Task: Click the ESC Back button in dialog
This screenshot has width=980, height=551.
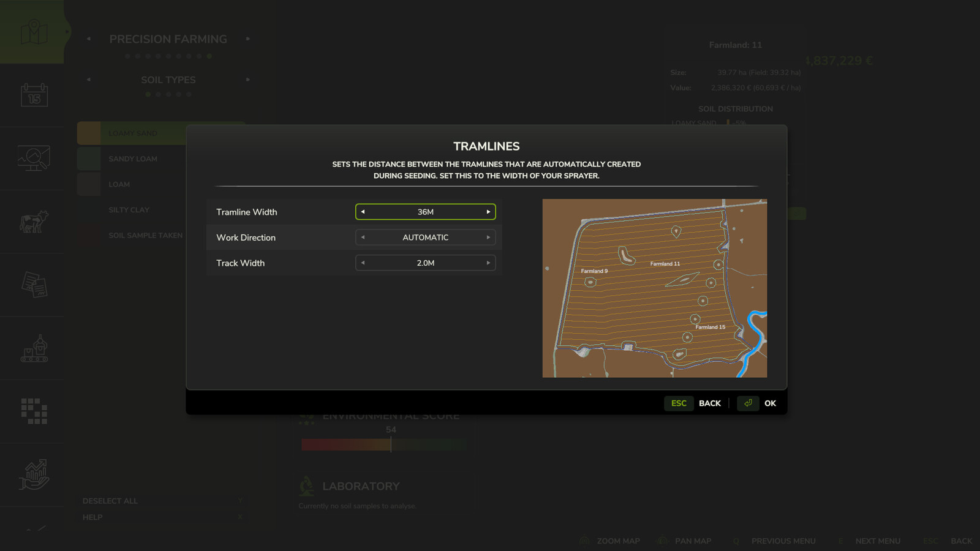Action: pos(693,403)
